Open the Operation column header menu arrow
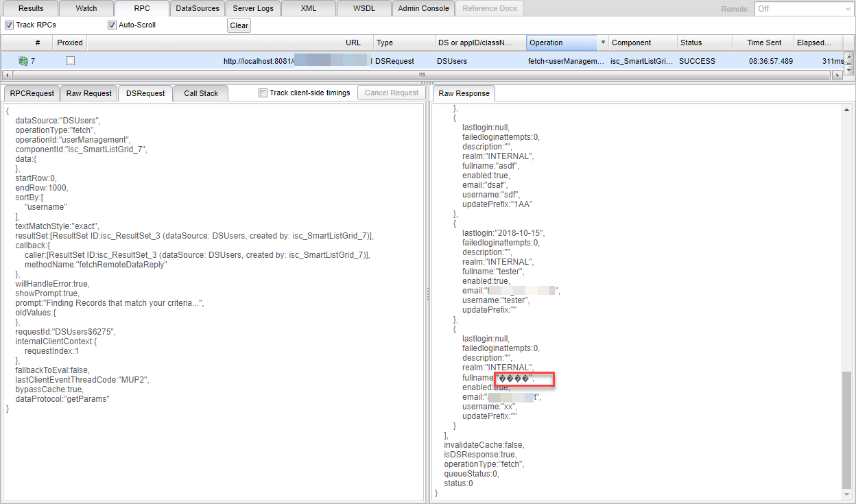 pyautogui.click(x=603, y=43)
